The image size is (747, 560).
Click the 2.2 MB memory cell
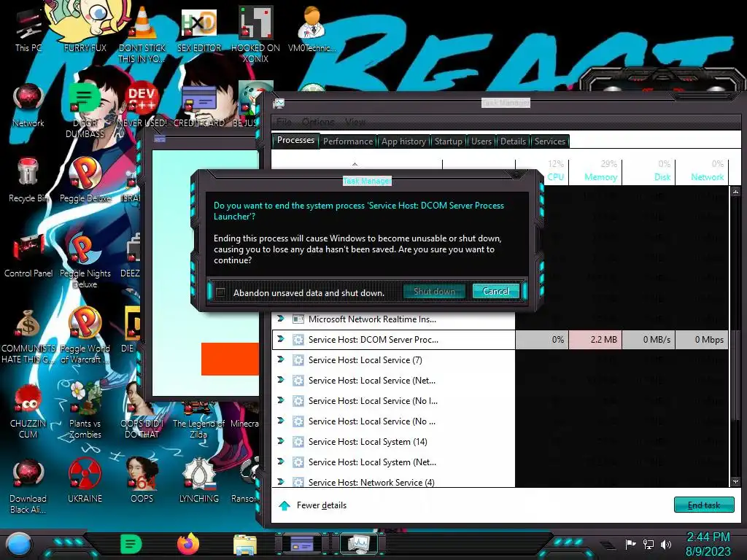click(x=595, y=340)
